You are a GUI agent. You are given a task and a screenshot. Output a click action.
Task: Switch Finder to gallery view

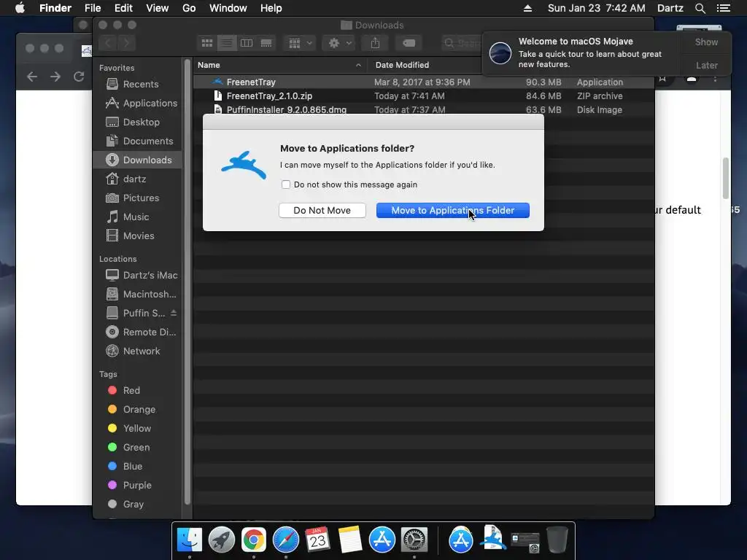tap(266, 43)
